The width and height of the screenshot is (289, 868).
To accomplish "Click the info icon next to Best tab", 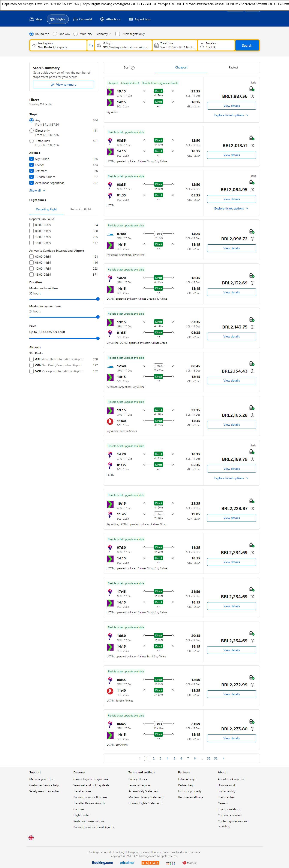I will pyautogui.click(x=133, y=68).
